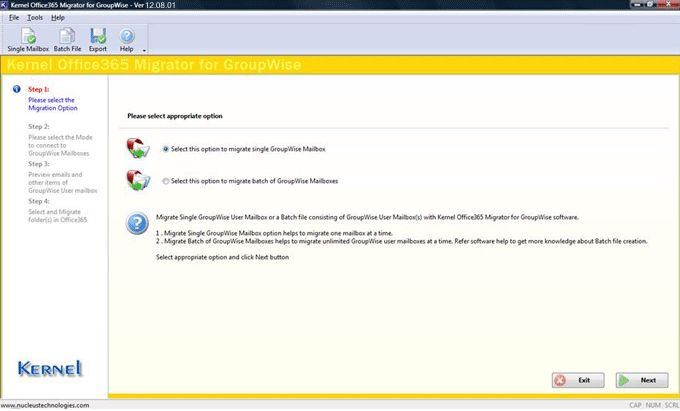Click the Next button

click(642, 380)
